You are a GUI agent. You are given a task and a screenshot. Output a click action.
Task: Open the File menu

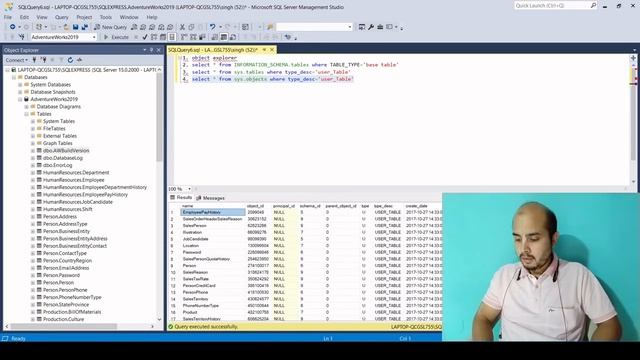coord(8,17)
